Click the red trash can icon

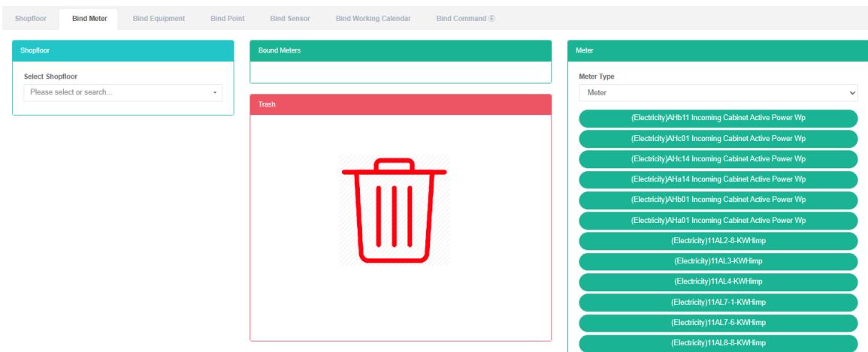[x=395, y=211]
